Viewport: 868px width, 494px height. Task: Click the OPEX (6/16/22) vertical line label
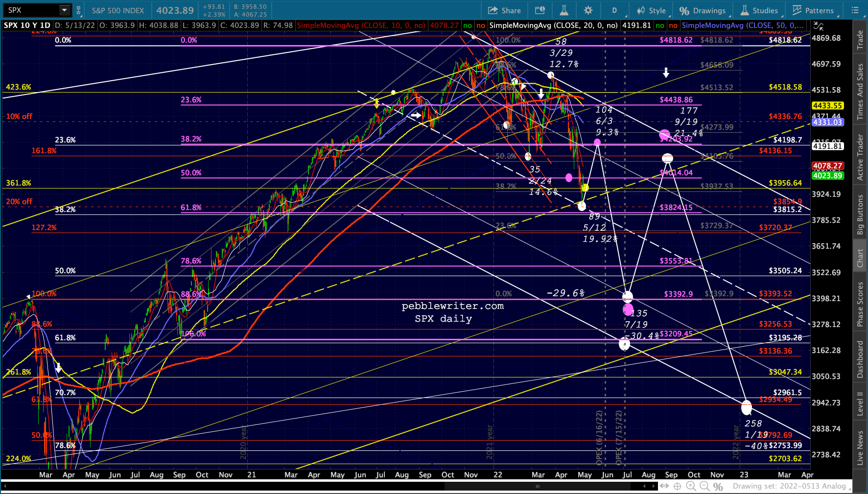coord(599,438)
